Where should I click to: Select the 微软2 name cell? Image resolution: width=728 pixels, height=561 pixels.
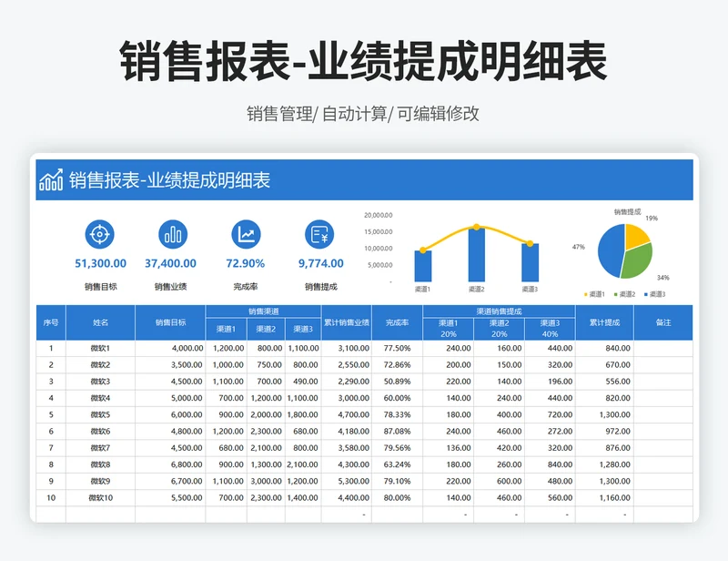(100, 365)
